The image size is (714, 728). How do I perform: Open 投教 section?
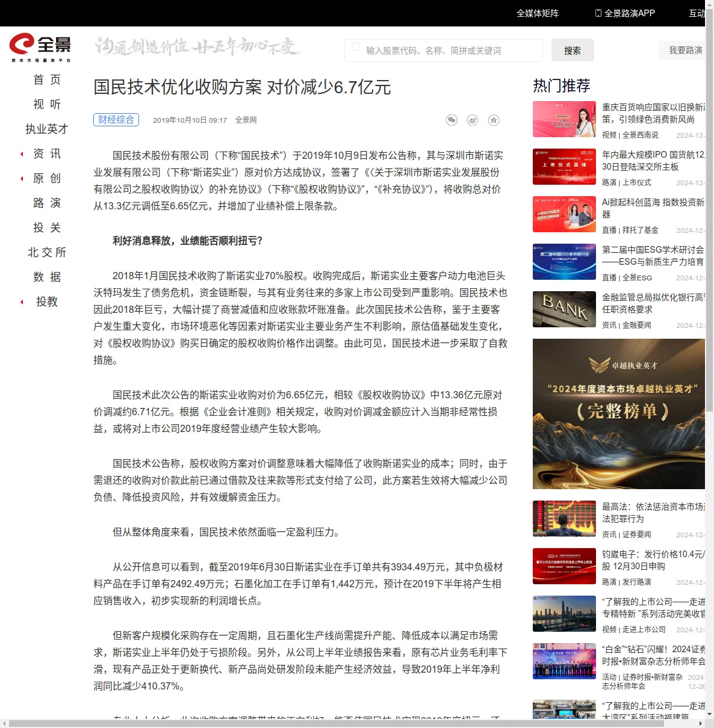[x=47, y=302]
